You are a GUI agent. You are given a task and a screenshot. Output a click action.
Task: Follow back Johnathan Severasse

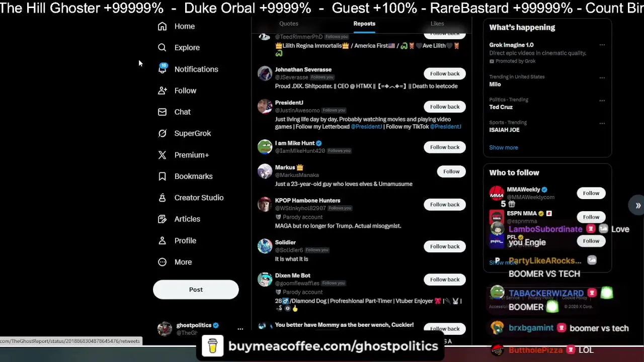(445, 73)
